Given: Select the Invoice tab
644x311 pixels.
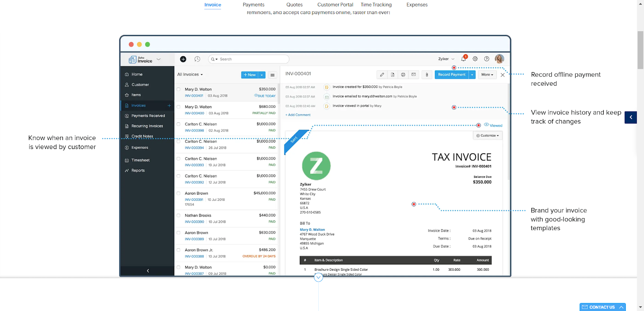Looking at the screenshot, I should (x=213, y=5).
